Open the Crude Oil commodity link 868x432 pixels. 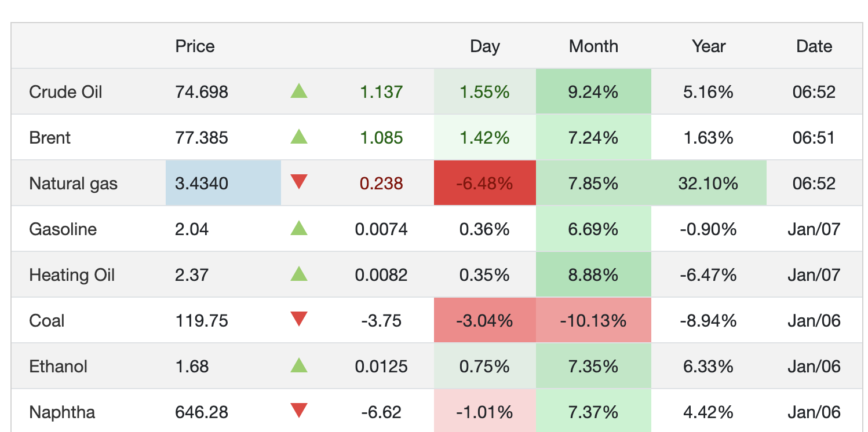(x=65, y=92)
